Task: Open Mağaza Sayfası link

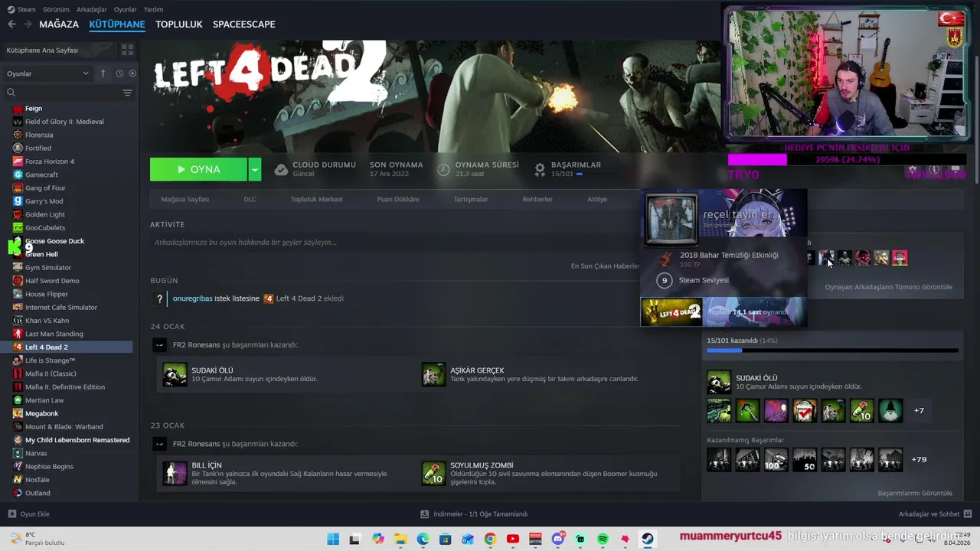Action: pos(185,199)
